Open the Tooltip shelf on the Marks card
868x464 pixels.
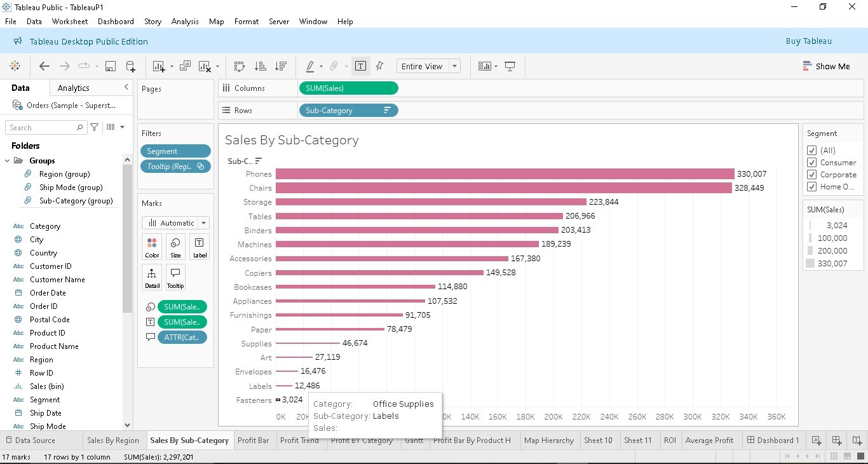click(175, 278)
